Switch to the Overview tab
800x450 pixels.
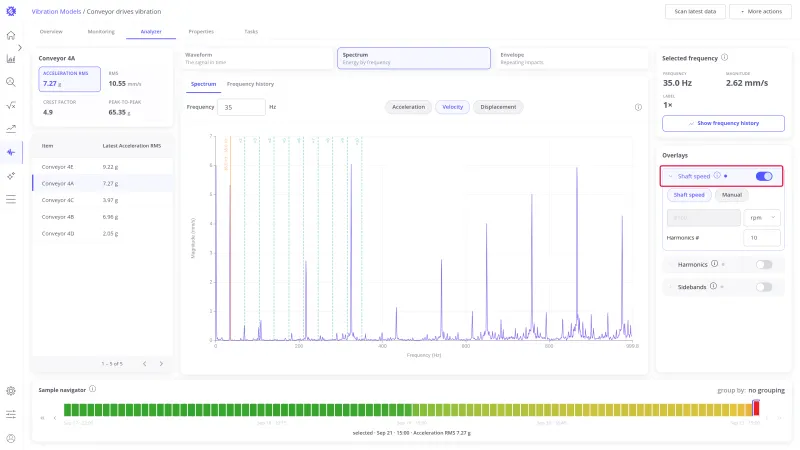point(51,32)
